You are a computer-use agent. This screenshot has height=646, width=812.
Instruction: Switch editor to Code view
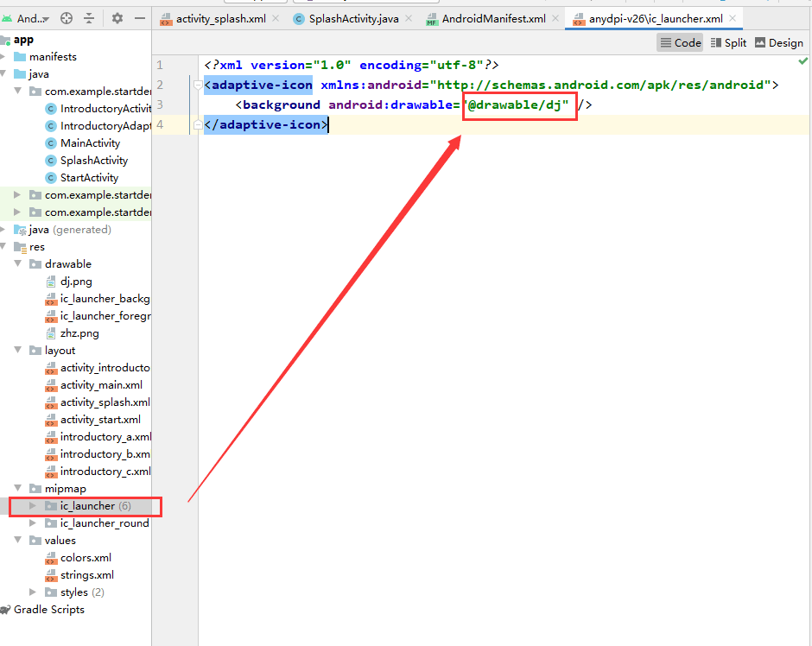click(x=680, y=42)
